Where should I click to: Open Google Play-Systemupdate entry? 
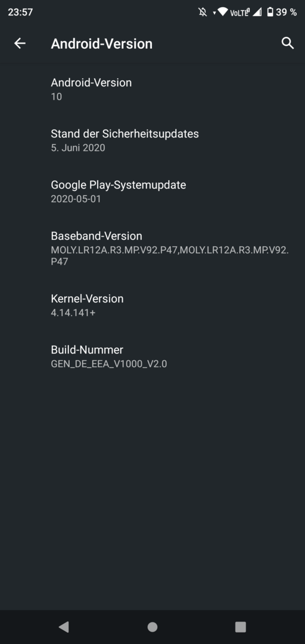coord(152,191)
